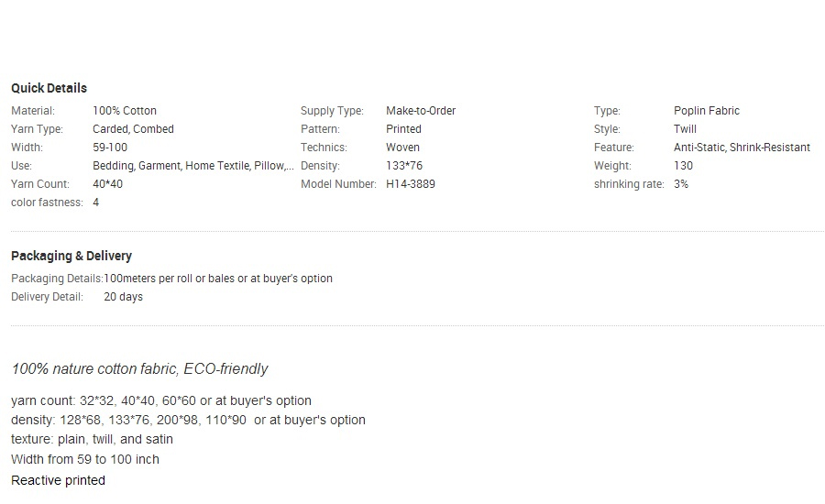Select the 100meters per roll packaging text

[x=218, y=279]
